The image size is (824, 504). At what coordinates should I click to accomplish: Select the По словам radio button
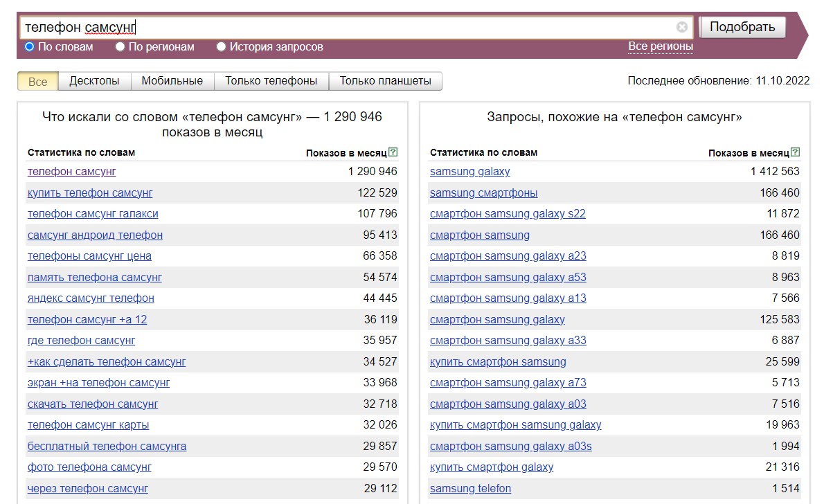click(x=29, y=47)
